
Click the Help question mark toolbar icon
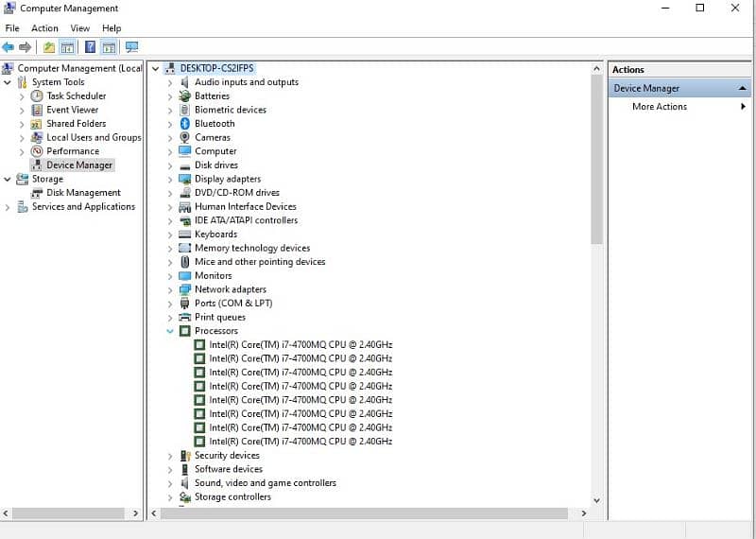tap(90, 47)
